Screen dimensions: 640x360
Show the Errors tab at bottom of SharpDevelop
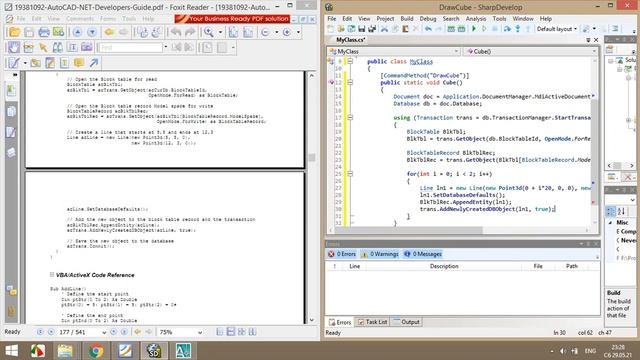[x=340, y=322]
